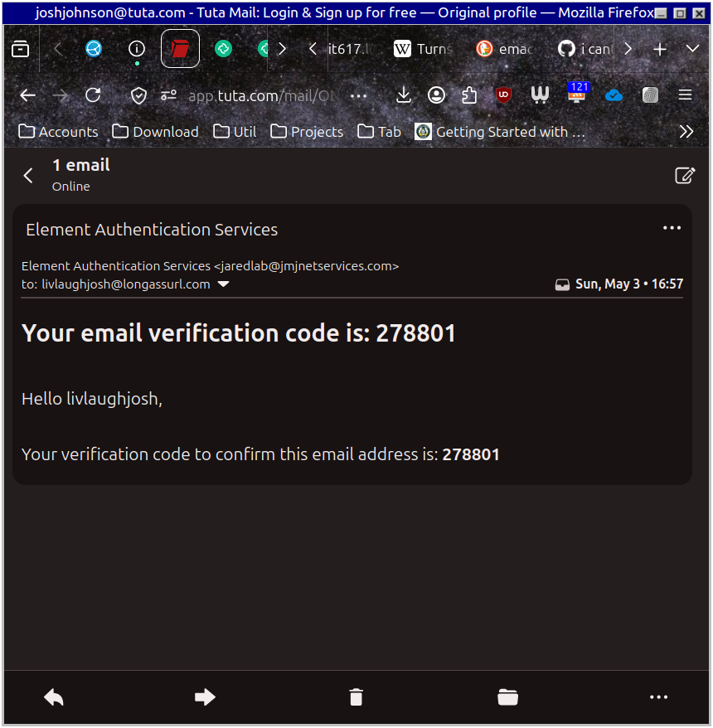
Task: Go forward one page in browser
Action: coord(61,95)
